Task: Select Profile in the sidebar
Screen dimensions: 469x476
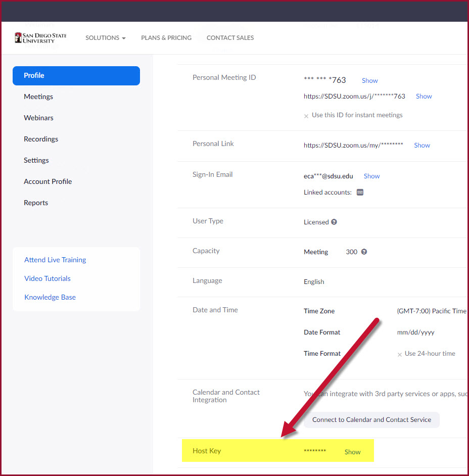Action: [x=76, y=76]
